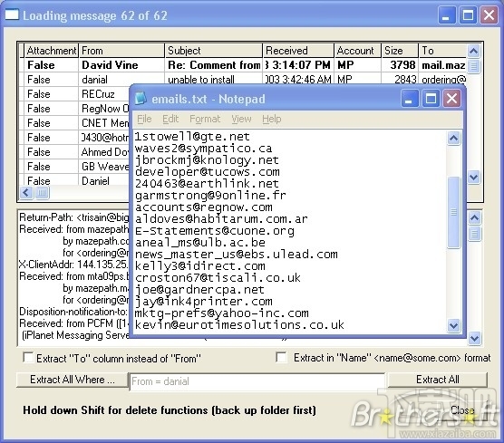504x443 pixels.
Task: Close the Loading message window
Action: tap(489, 15)
